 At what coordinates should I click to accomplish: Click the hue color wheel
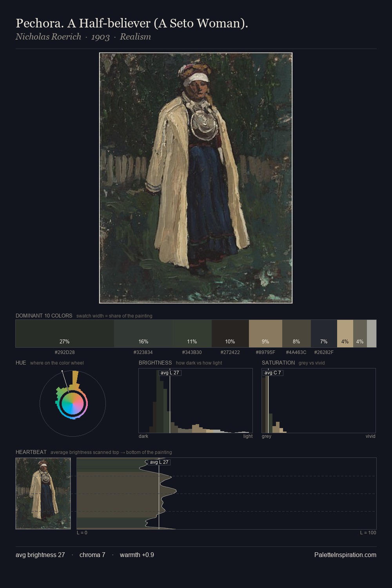tap(73, 403)
